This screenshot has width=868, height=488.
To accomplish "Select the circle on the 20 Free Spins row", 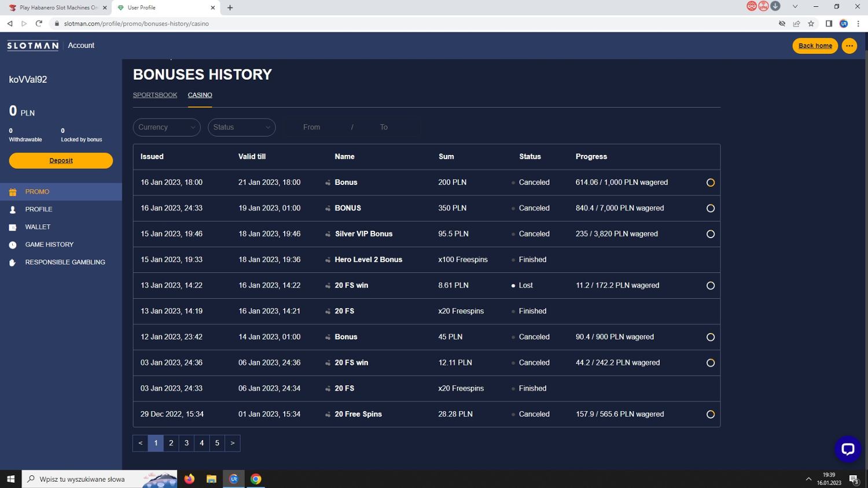I will click(x=710, y=415).
